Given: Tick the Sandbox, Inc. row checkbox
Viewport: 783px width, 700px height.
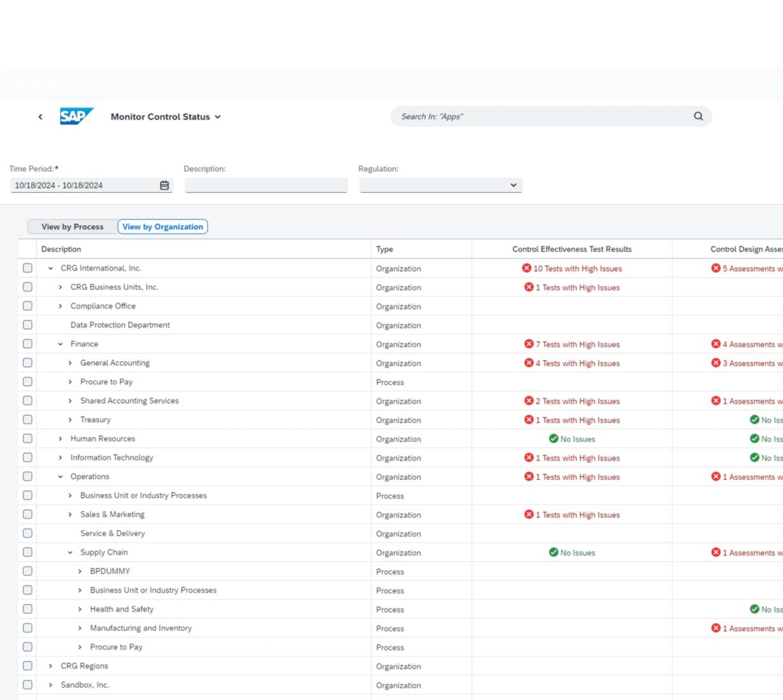Looking at the screenshot, I should [27, 685].
